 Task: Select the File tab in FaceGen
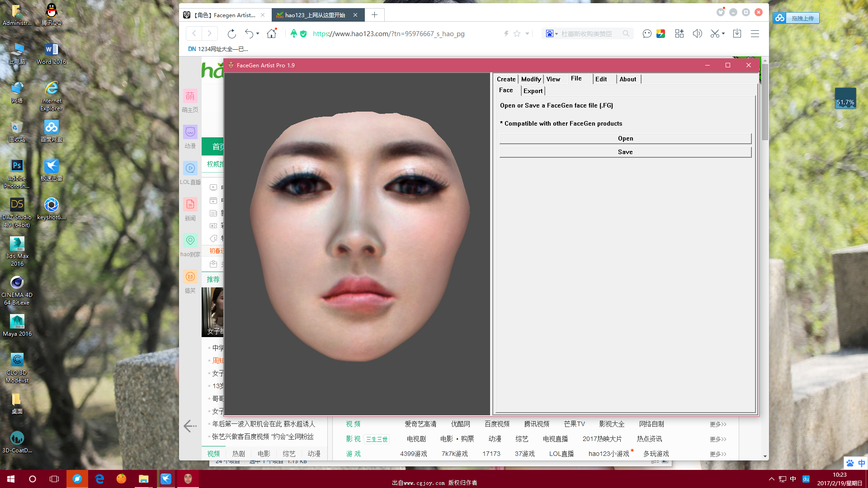[576, 79]
